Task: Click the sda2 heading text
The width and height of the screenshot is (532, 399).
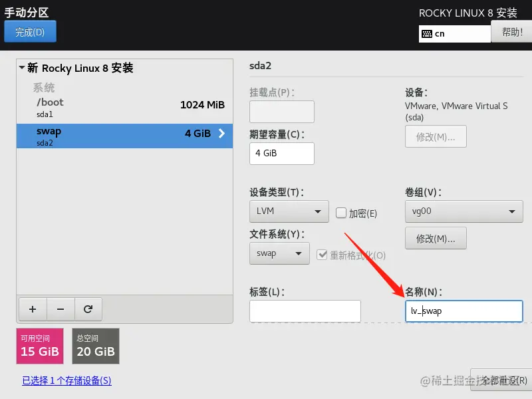Action: tap(260, 65)
